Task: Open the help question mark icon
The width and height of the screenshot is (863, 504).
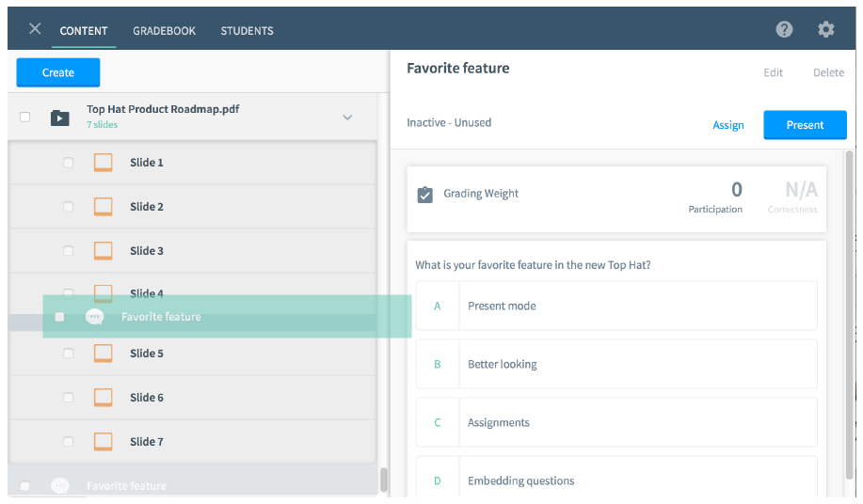Action: (x=784, y=29)
